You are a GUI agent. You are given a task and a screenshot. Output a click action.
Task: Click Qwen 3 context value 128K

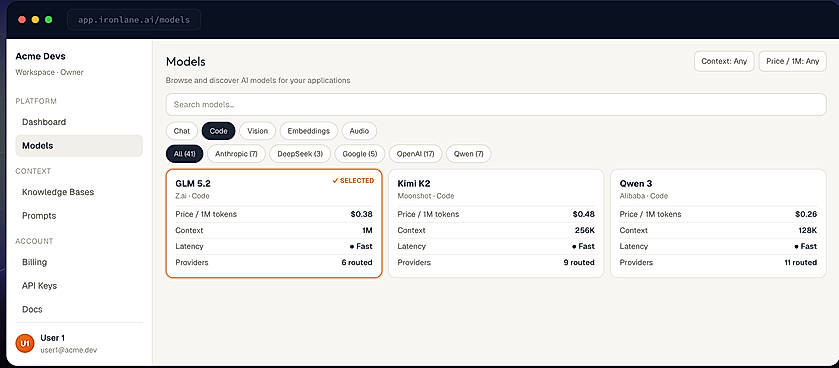pos(807,231)
